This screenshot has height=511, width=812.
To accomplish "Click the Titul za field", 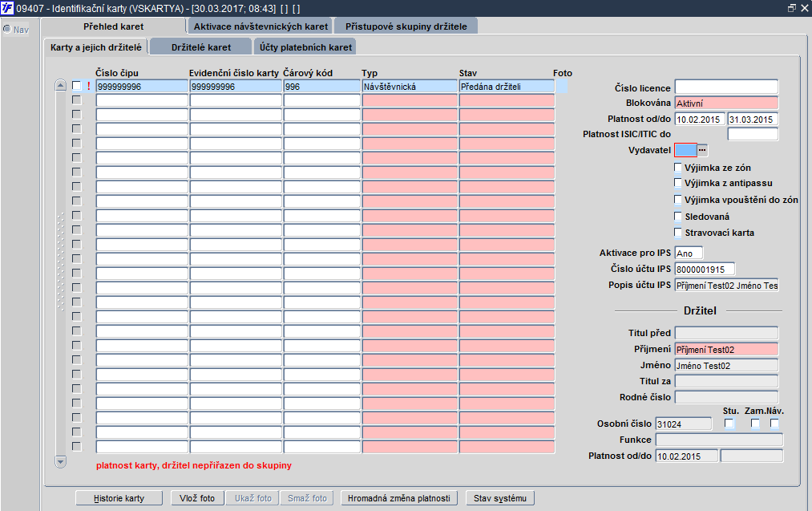I will point(726,381).
